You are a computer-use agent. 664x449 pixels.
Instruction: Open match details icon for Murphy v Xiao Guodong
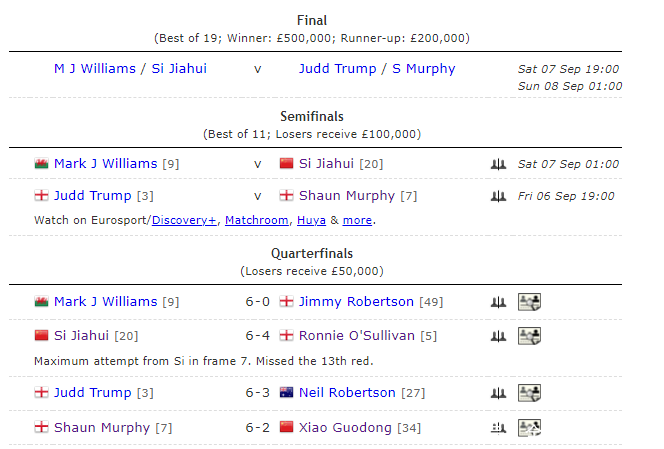(530, 428)
